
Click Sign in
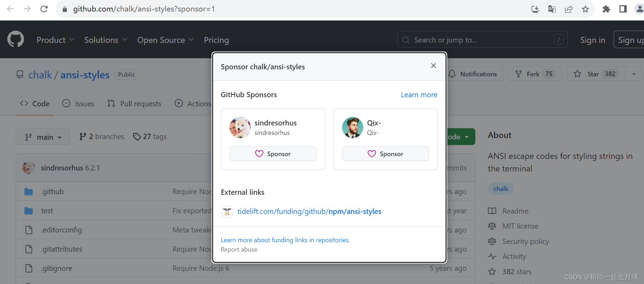[x=592, y=40]
